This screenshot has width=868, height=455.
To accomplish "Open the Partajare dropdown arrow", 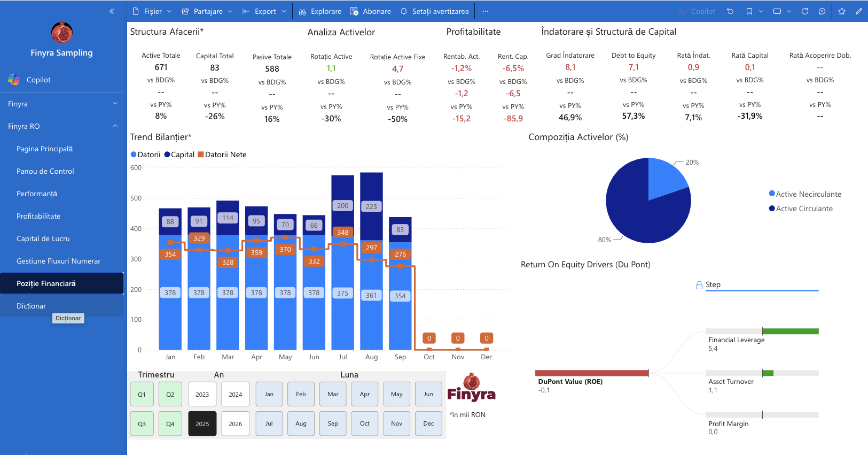I will 230,11.
